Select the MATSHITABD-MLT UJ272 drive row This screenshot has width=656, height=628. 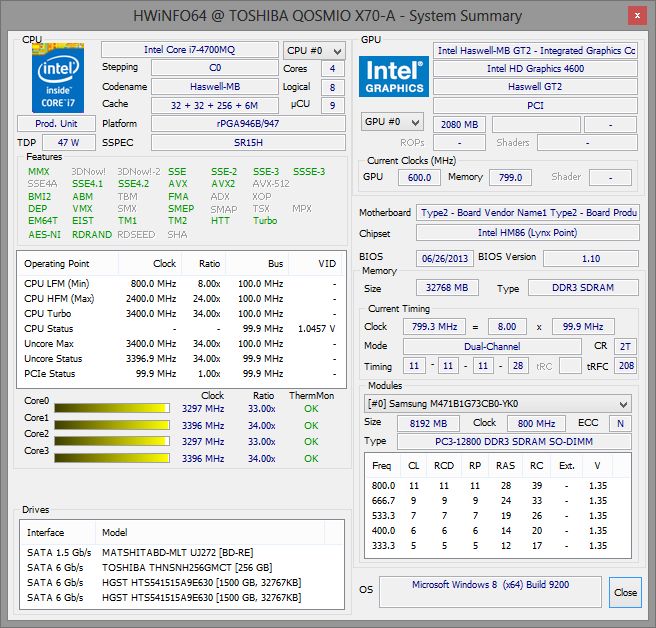(x=182, y=553)
